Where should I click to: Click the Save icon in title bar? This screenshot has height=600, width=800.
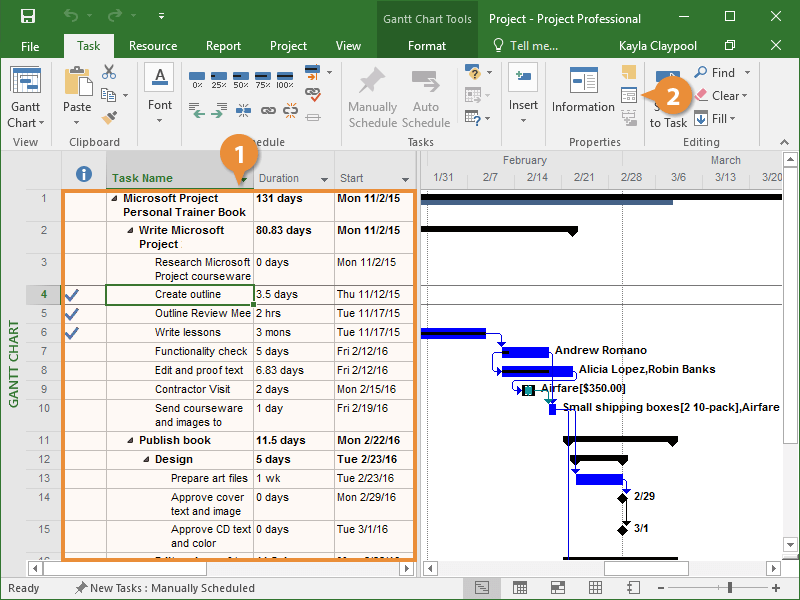(x=27, y=17)
